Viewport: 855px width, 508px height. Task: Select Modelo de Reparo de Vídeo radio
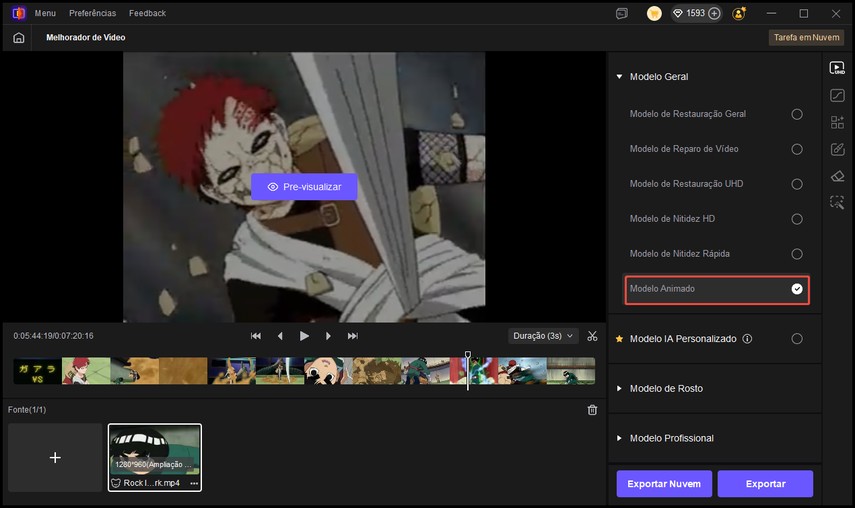tap(797, 149)
